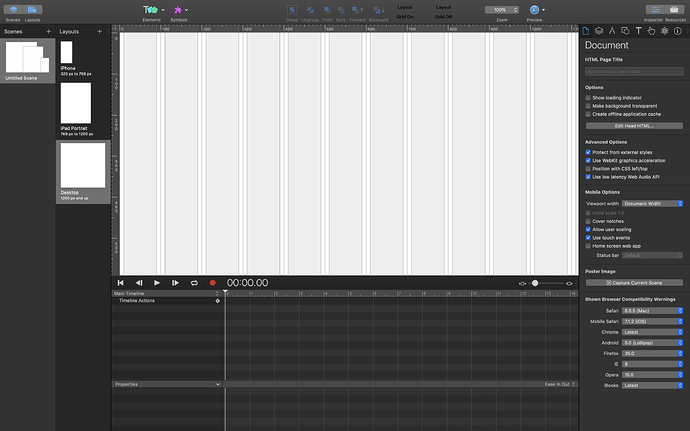Open IE version dropdown
Screen dimensions: 690x431
652,364
